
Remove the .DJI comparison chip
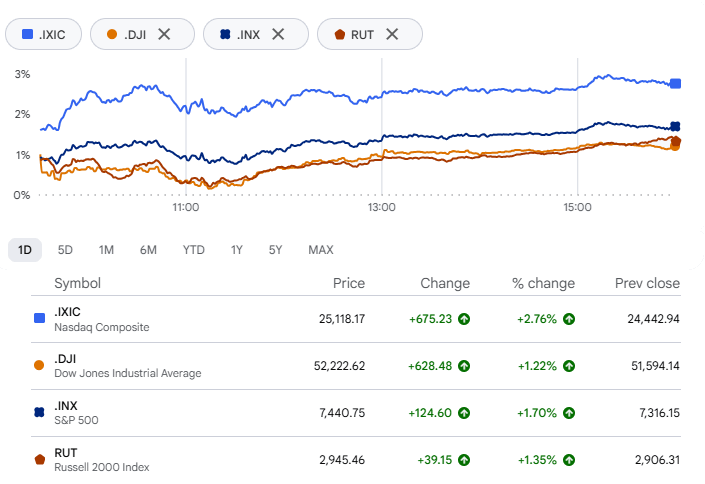pyautogui.click(x=164, y=34)
